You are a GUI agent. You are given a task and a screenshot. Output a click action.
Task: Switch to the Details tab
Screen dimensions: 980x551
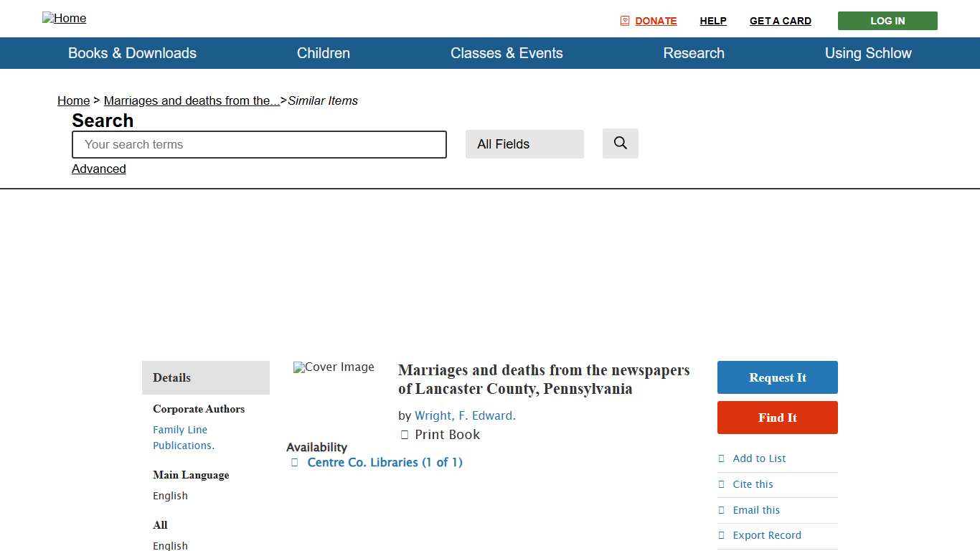pos(171,377)
